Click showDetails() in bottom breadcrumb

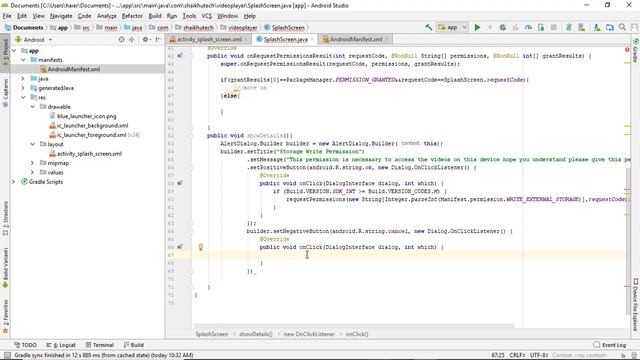(x=256, y=334)
